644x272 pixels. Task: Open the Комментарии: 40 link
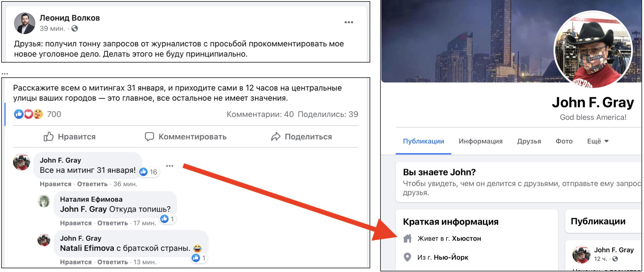pos(260,114)
